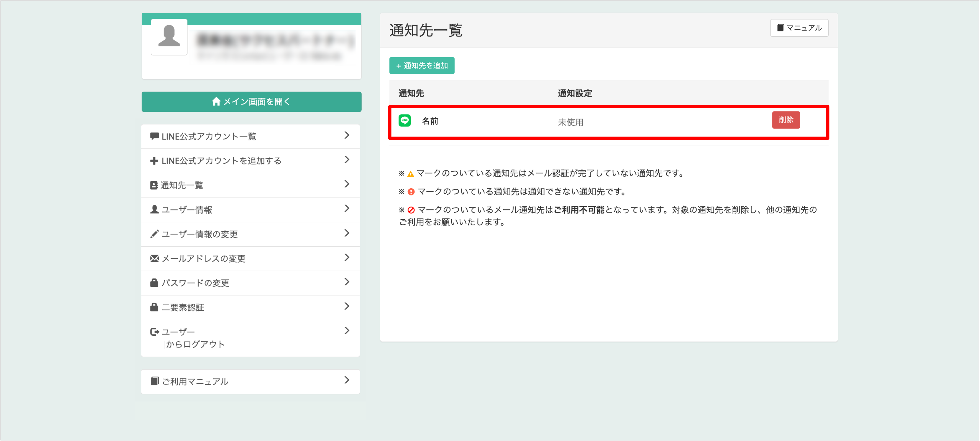Select the ユーザー情報の変更 menu item
Viewport: 980px width, 441px height.
coord(199,234)
